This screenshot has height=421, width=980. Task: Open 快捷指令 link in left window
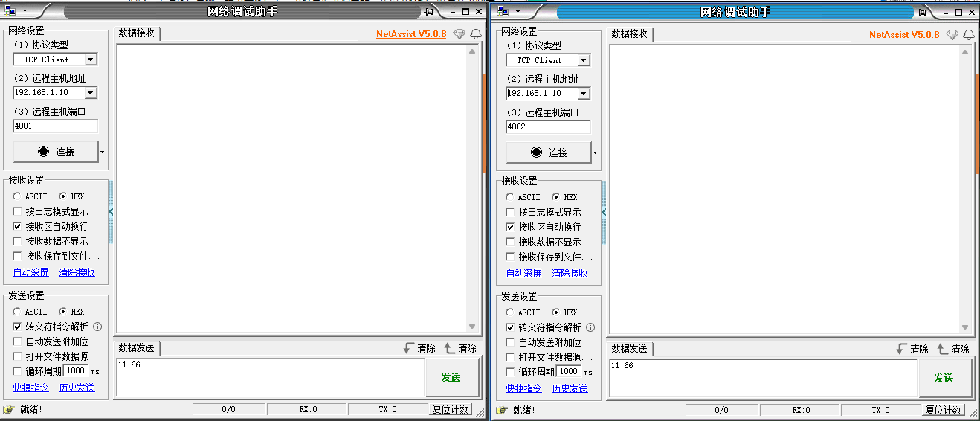click(x=31, y=388)
